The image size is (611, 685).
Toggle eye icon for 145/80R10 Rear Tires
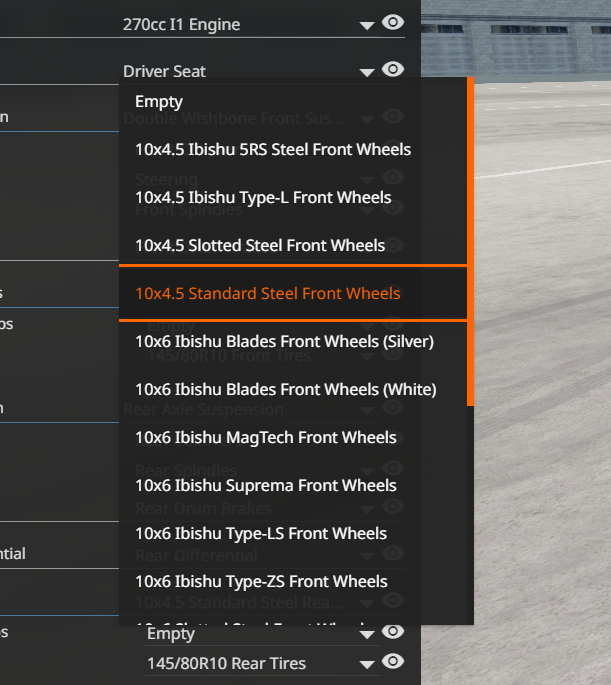[393, 661]
